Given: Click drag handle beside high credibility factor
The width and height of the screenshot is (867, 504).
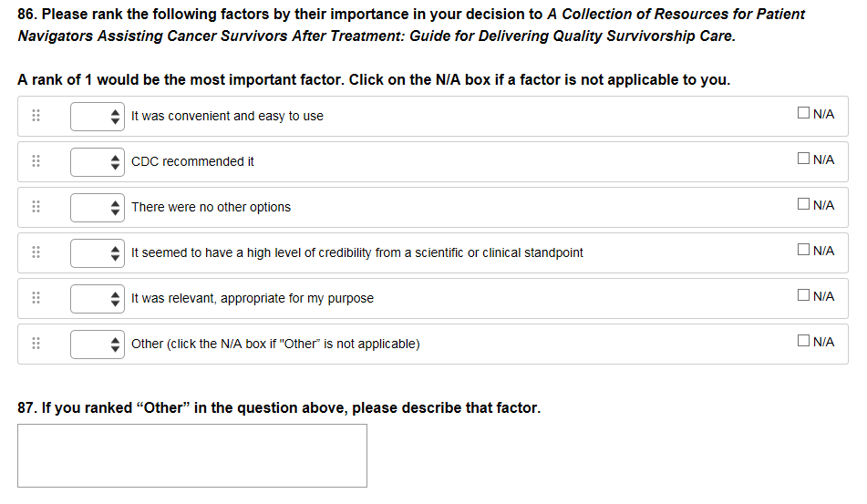Looking at the screenshot, I should pos(36,252).
